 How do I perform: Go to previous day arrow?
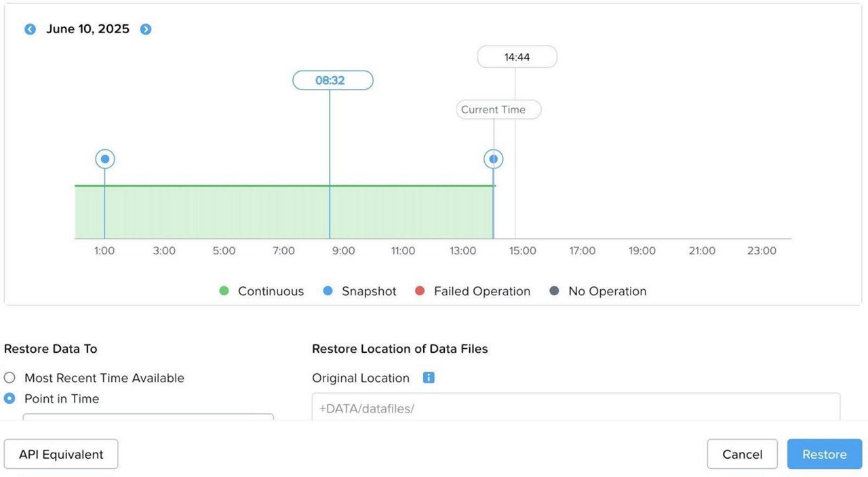point(30,29)
